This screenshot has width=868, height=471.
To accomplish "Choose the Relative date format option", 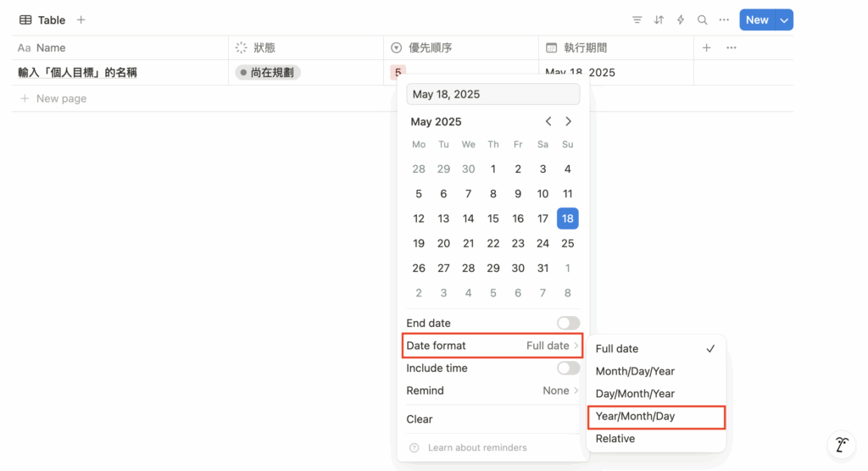I will point(615,439).
